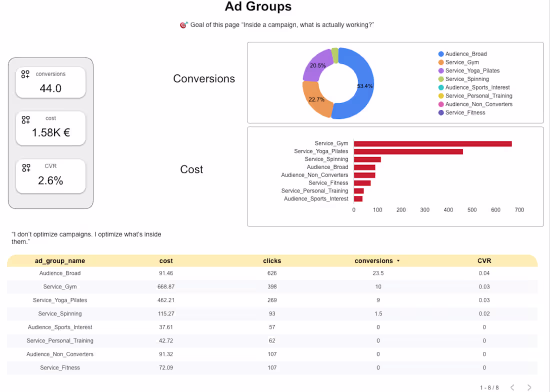Click Audience_Broad row in the table
This screenshot has height=392, width=550.
(x=272, y=273)
